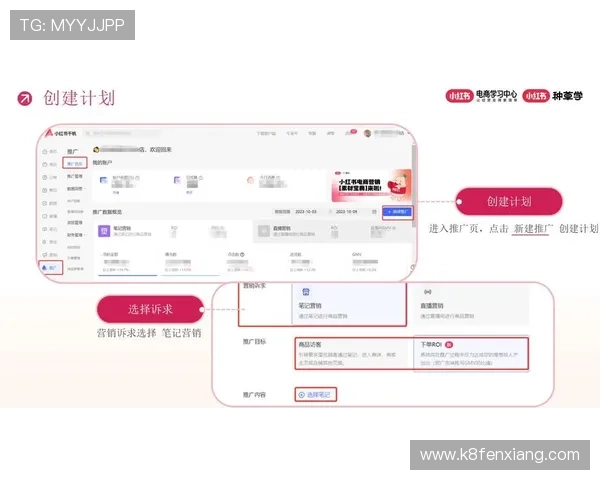Select 商品访客 as promotion target
Image resolution: width=600 pixels, height=480 pixels.
coord(353,353)
